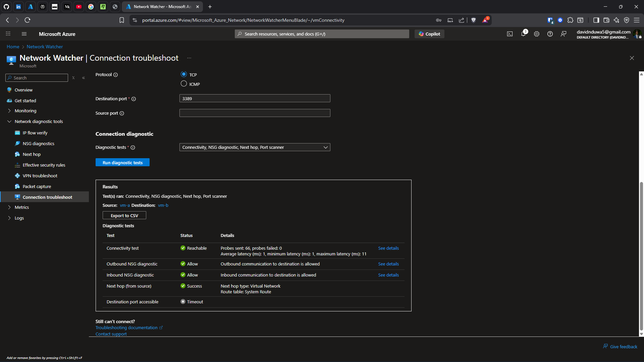Open the Cloud Shell icon
Viewport: 644px width, 362px height.
[x=510, y=34]
